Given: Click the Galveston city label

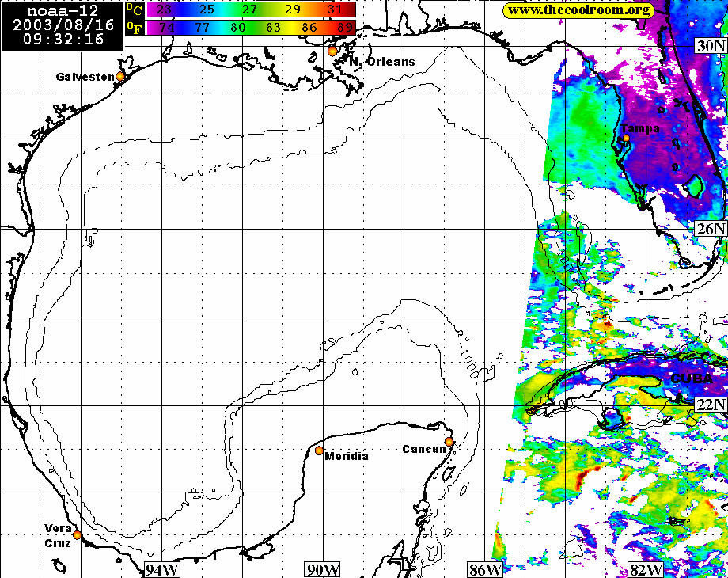Looking at the screenshot, I should point(85,77).
